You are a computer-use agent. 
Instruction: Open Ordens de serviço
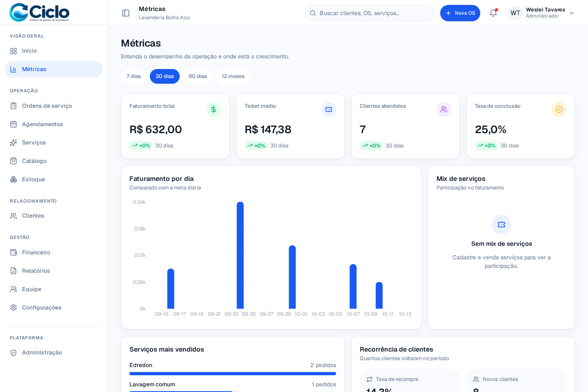click(x=53, y=106)
